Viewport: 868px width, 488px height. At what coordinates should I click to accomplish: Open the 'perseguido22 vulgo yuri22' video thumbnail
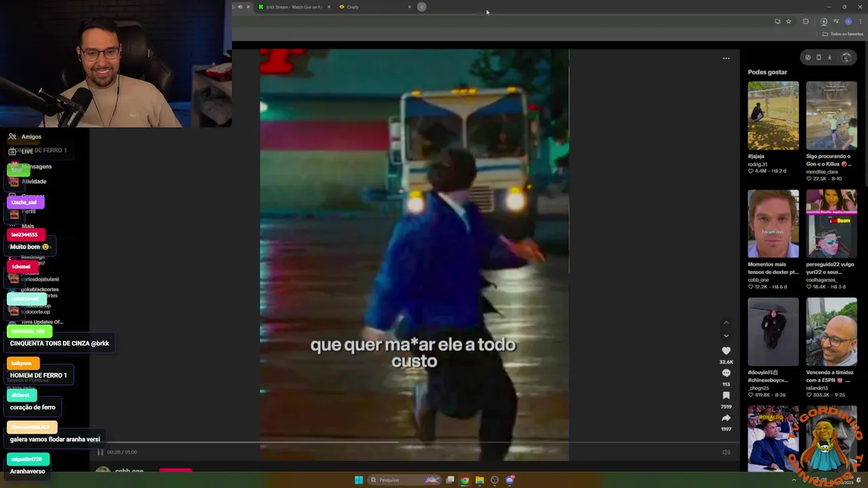831,224
